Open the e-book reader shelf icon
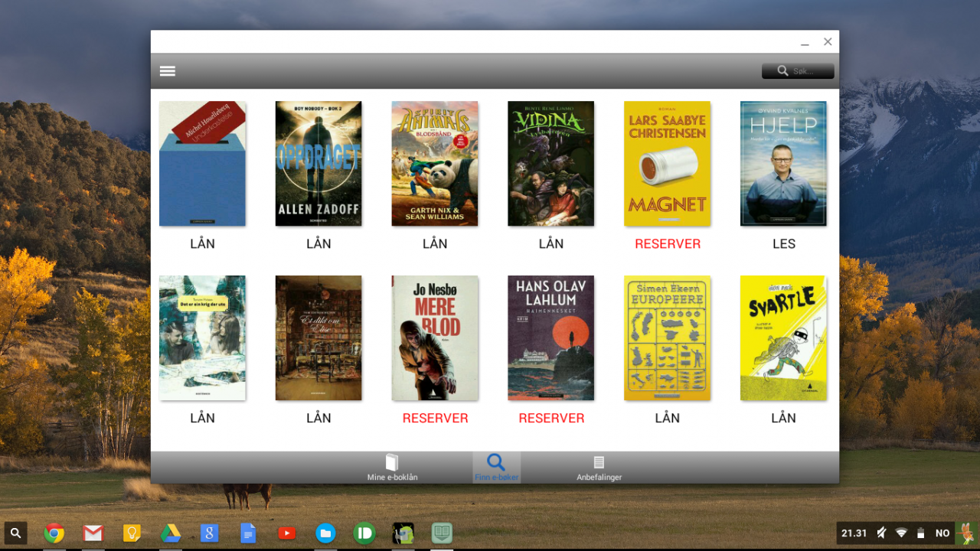Screen dimensions: 980x551 pyautogui.click(x=442, y=533)
